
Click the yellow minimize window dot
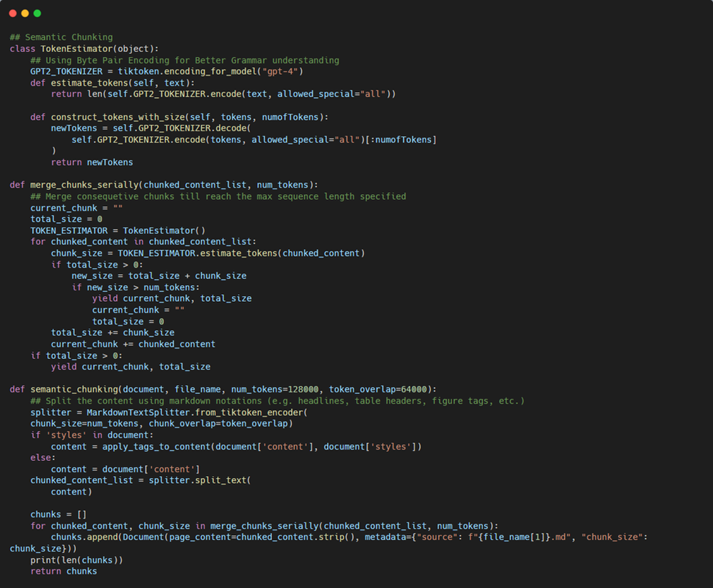click(25, 13)
